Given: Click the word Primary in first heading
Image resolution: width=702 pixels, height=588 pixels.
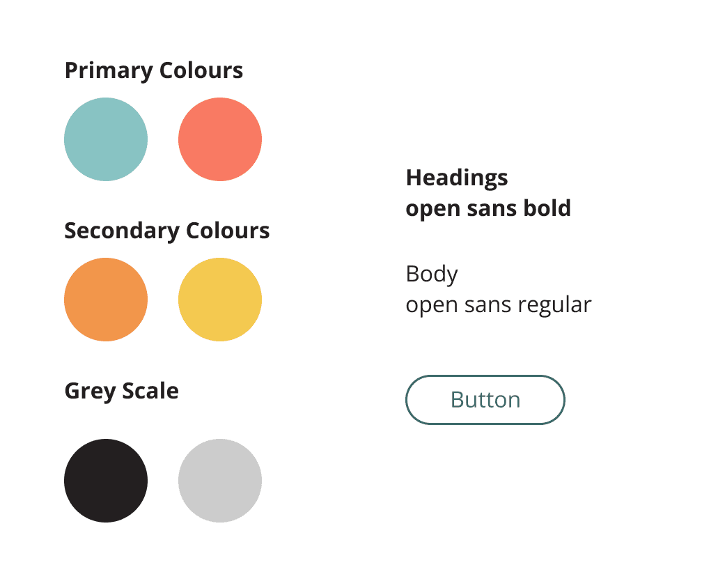Looking at the screenshot, I should [109, 71].
